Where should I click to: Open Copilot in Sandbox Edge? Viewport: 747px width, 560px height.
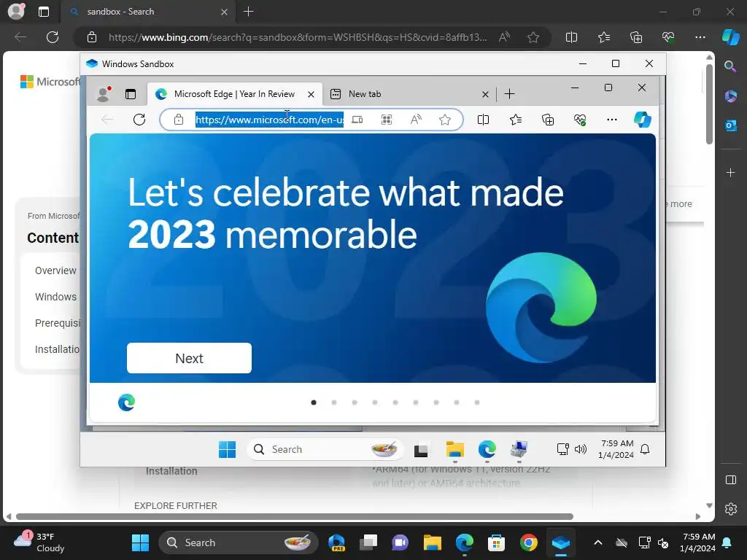coord(642,119)
